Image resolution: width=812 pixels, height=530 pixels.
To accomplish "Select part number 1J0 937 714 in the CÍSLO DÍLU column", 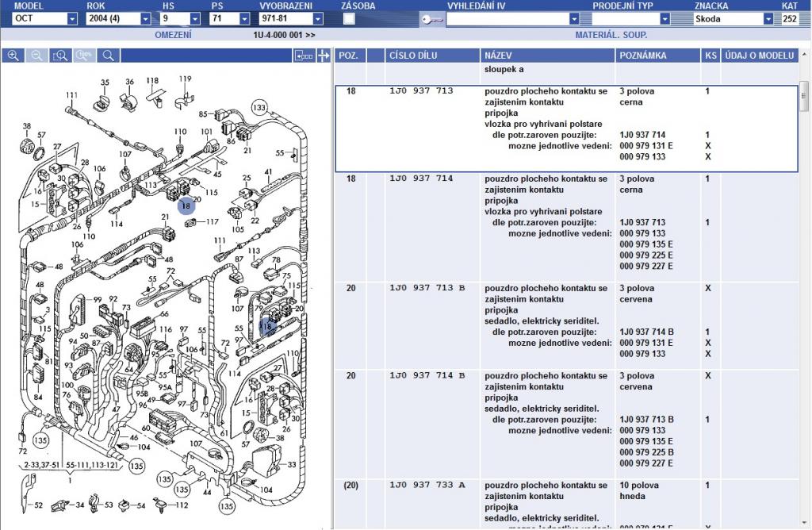I will 421,179.
